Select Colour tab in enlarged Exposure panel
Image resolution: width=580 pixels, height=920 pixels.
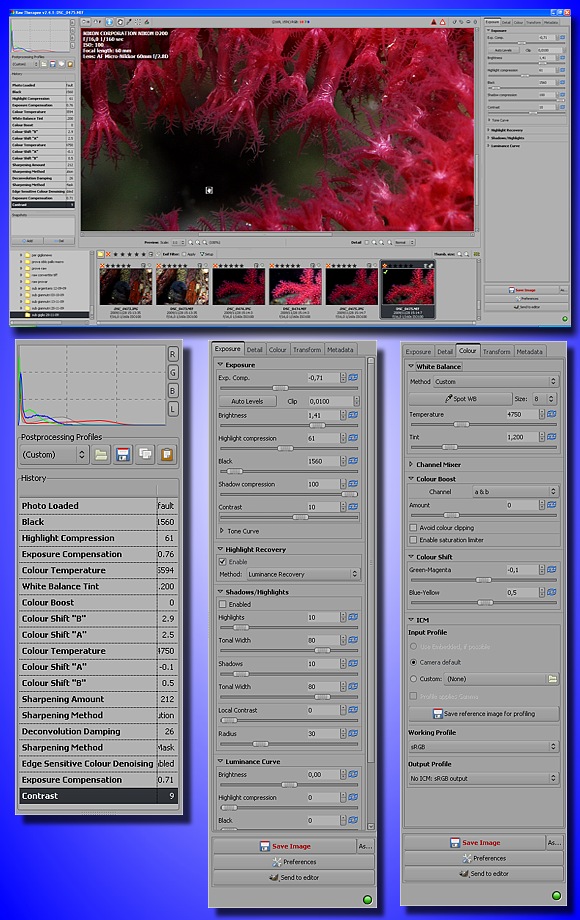[277, 350]
